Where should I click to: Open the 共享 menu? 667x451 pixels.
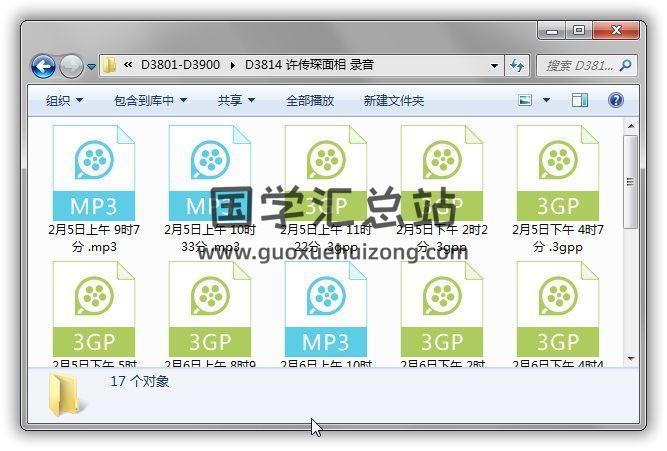[x=236, y=100]
